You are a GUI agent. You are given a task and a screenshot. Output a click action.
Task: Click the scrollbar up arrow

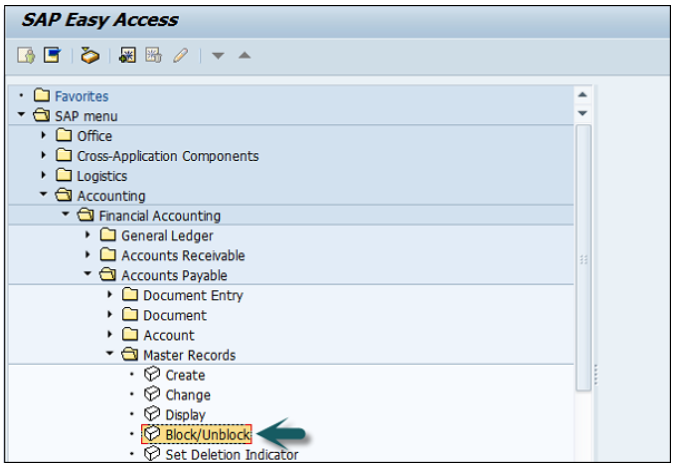tap(583, 96)
